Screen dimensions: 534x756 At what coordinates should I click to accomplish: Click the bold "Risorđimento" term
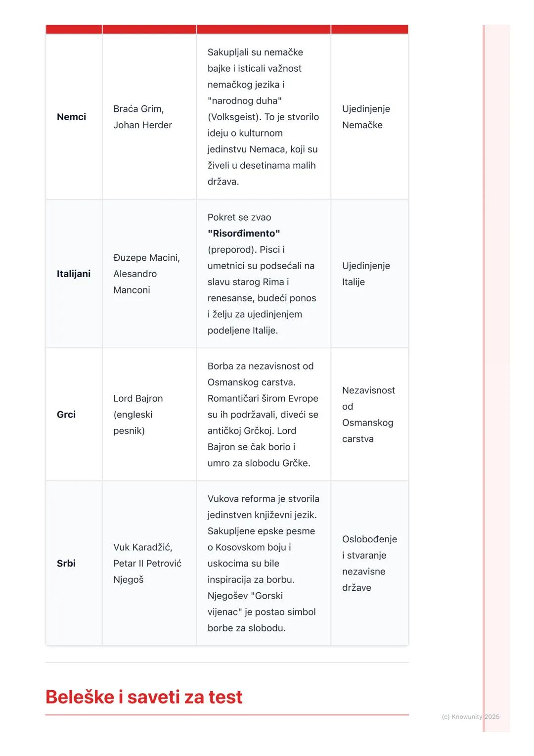point(244,233)
